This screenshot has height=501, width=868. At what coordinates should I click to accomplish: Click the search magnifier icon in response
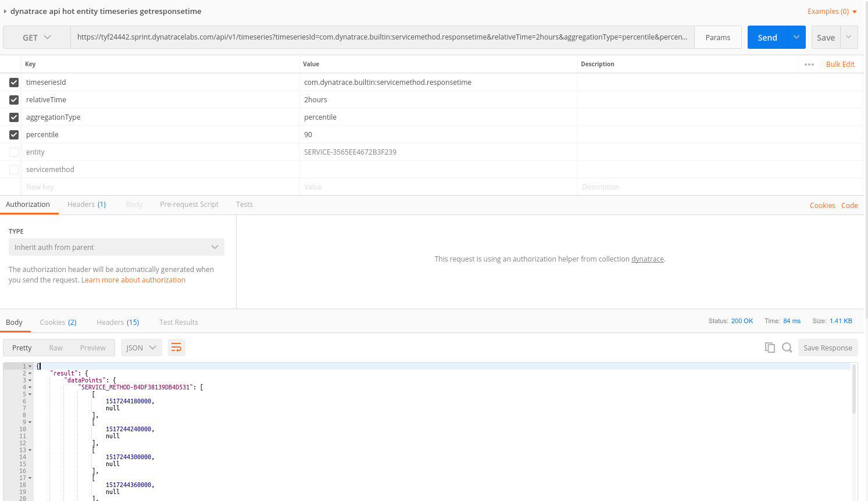[x=787, y=348]
